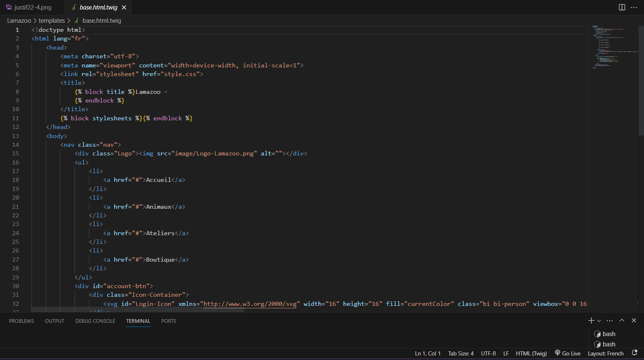Open the notifications bell icon
Image resolution: width=644 pixels, height=360 pixels.
click(x=634, y=353)
